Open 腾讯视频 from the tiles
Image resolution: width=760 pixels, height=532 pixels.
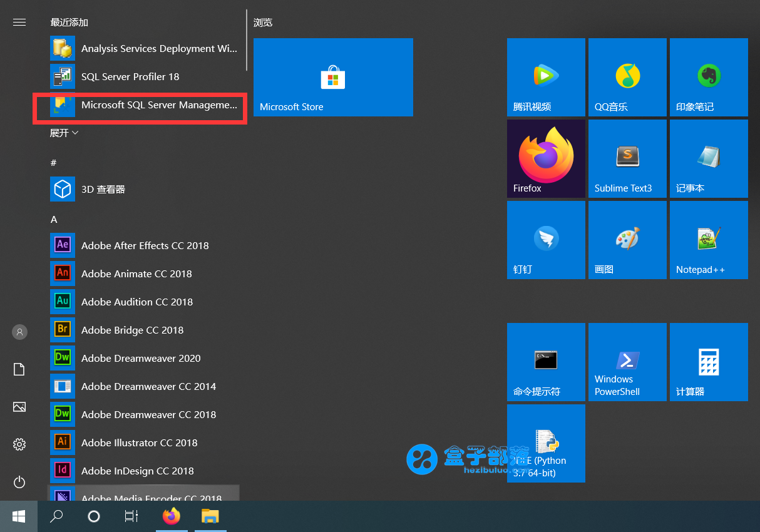coord(545,77)
